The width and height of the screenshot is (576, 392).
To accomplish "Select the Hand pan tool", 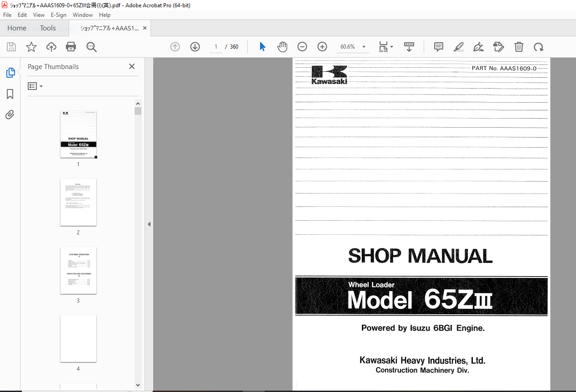I will pyautogui.click(x=282, y=47).
